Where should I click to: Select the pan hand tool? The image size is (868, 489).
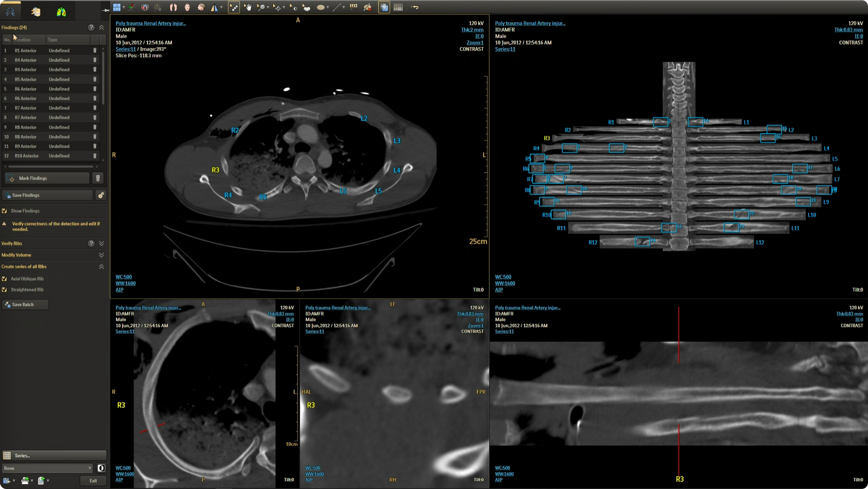tap(248, 7)
